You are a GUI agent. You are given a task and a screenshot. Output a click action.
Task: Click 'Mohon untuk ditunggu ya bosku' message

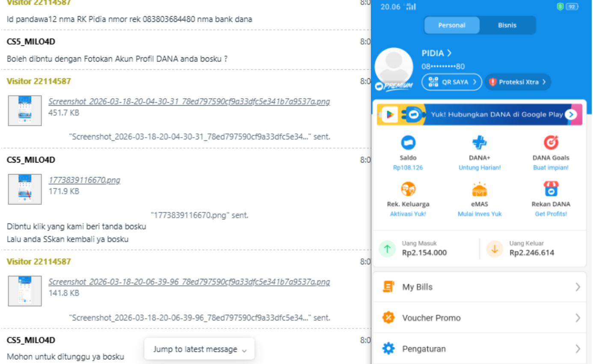click(65, 356)
